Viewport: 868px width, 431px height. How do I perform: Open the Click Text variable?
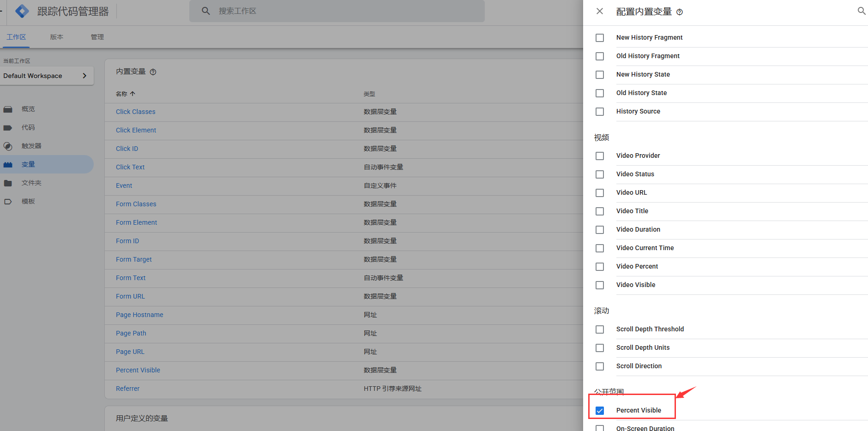coord(130,167)
